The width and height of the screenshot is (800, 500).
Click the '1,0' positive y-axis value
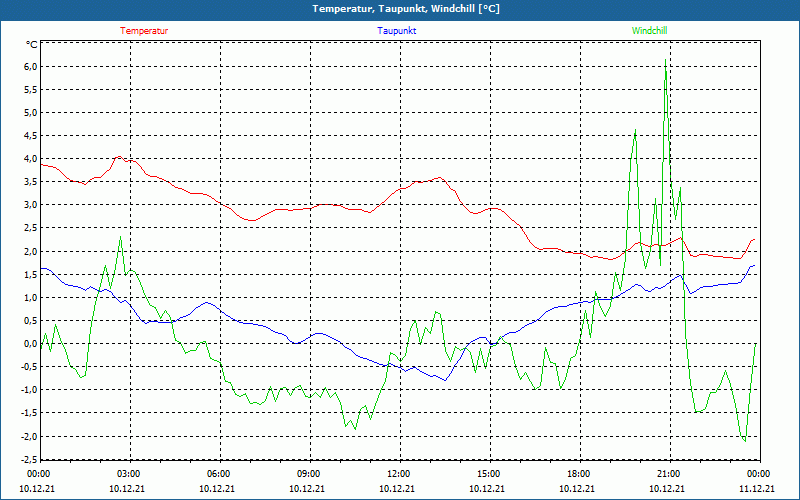point(30,297)
